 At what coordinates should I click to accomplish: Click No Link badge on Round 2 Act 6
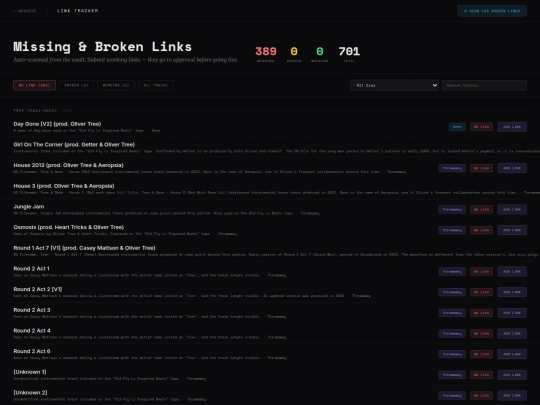(x=481, y=354)
